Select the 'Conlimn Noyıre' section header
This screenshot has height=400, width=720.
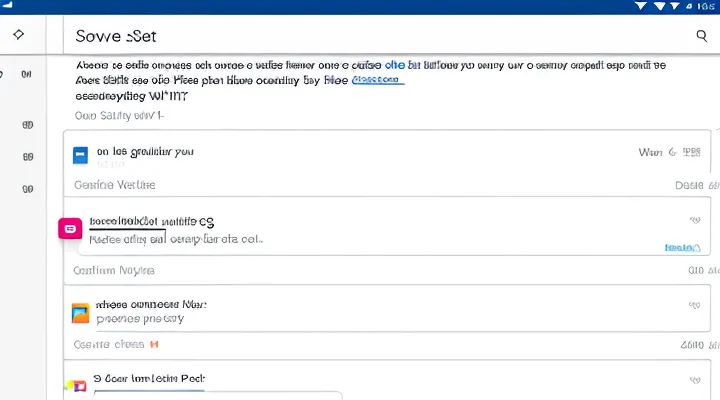pos(114,270)
